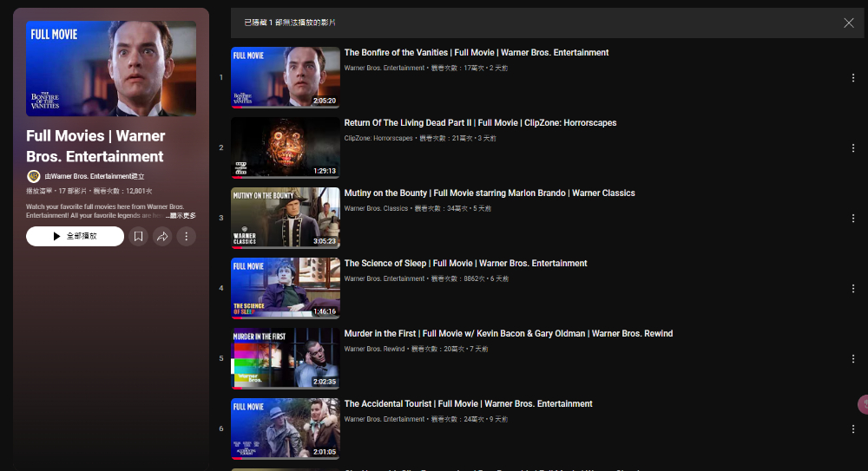Click the 1:29:13 duration badge
Viewport: 868px width, 471px height.
(325, 171)
